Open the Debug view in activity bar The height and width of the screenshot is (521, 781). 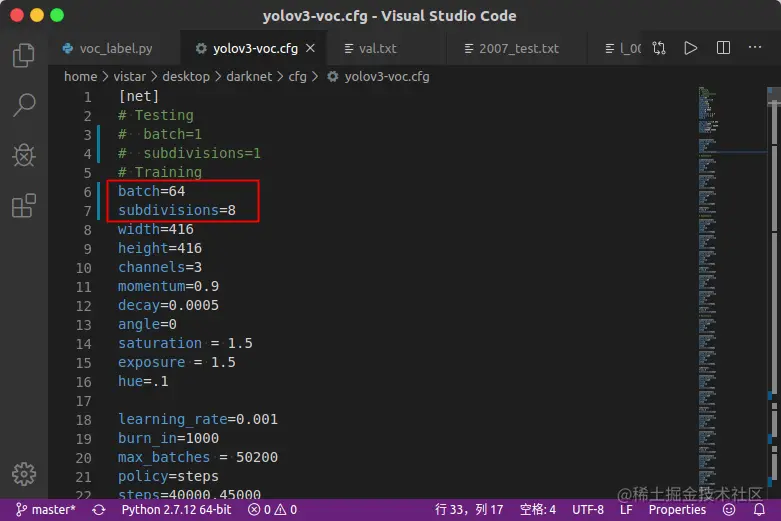click(x=23, y=155)
